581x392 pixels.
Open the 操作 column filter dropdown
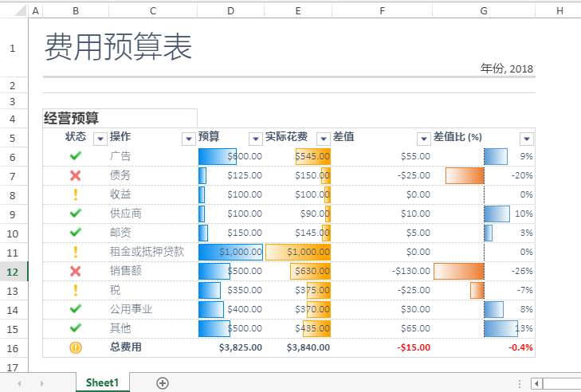(x=189, y=139)
